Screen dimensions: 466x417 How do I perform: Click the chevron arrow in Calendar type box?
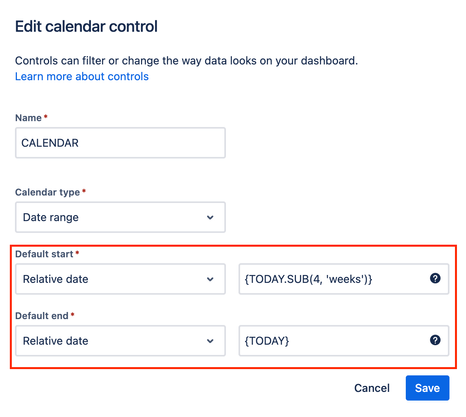coord(210,217)
